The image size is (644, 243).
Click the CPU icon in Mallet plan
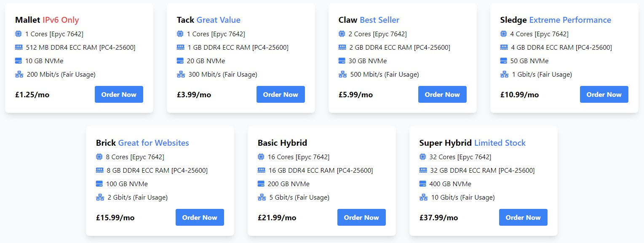19,34
